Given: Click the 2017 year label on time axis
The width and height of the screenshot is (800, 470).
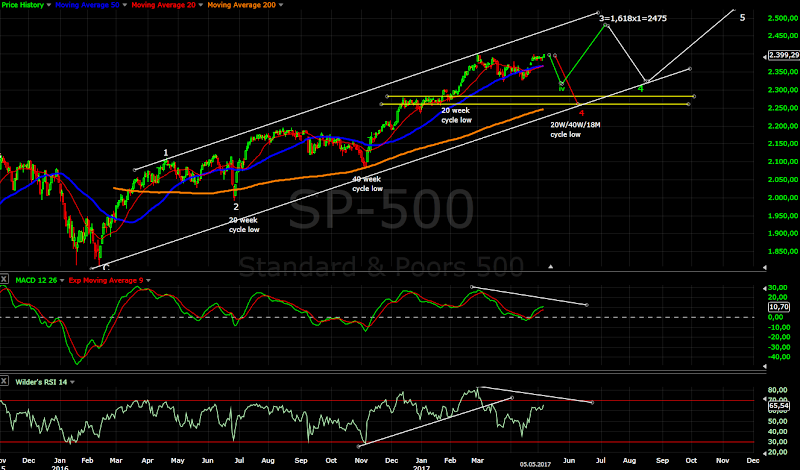Looking at the screenshot, I should click(421, 467).
